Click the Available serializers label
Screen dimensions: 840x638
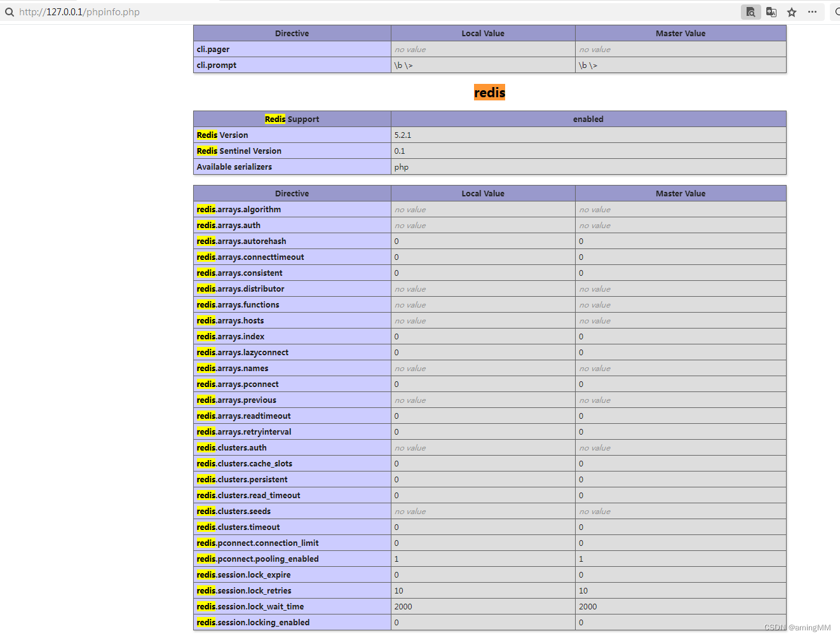(234, 167)
